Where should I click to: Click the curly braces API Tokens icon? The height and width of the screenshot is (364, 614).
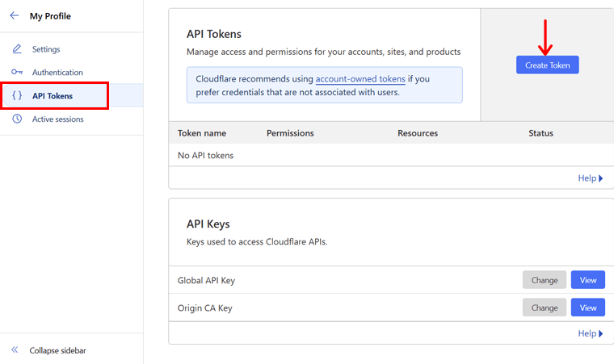pyautogui.click(x=17, y=95)
